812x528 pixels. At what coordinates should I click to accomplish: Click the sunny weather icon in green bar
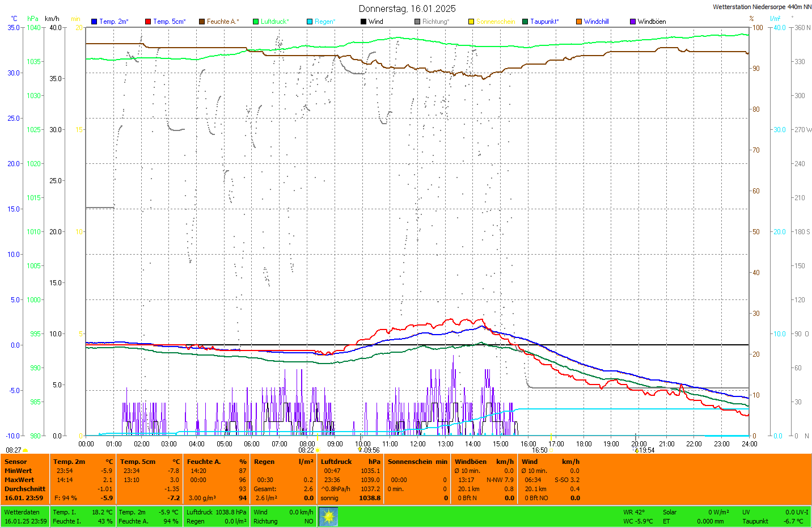pos(328,516)
